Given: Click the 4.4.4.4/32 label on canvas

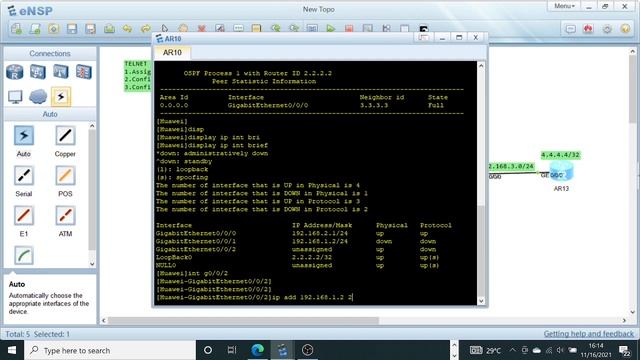Looking at the screenshot, I should (560, 155).
